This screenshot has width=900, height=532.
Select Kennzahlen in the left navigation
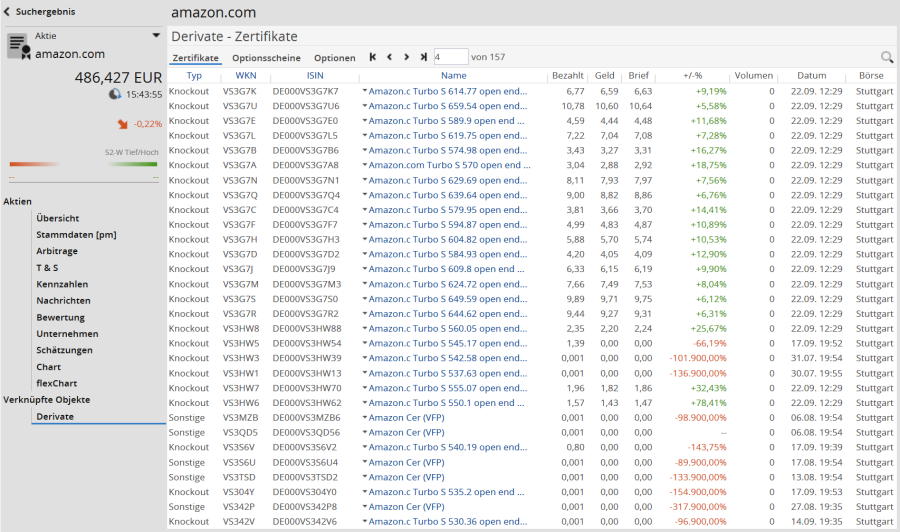(x=63, y=284)
